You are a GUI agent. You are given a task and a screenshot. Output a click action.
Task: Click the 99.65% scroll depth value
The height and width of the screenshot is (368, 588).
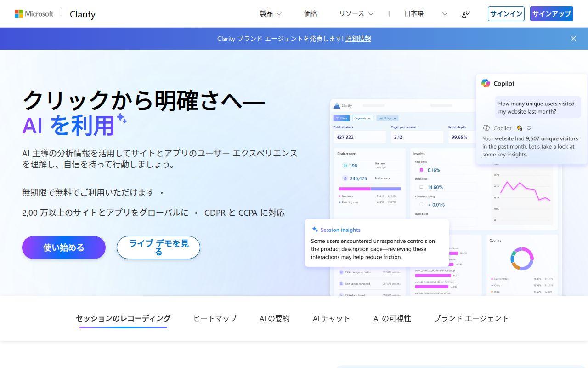[x=459, y=137]
